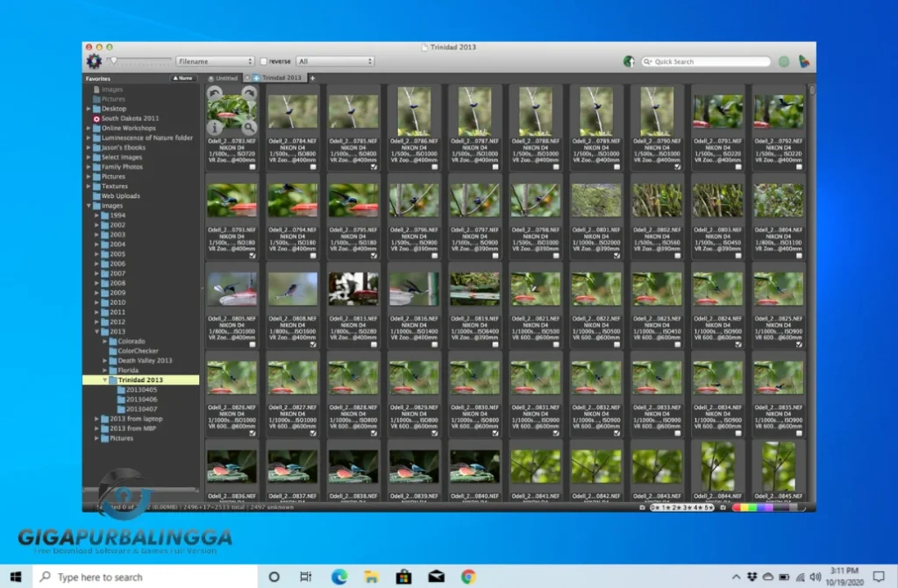Click the plus button to add a new tab
The image size is (898, 588).
313,77
